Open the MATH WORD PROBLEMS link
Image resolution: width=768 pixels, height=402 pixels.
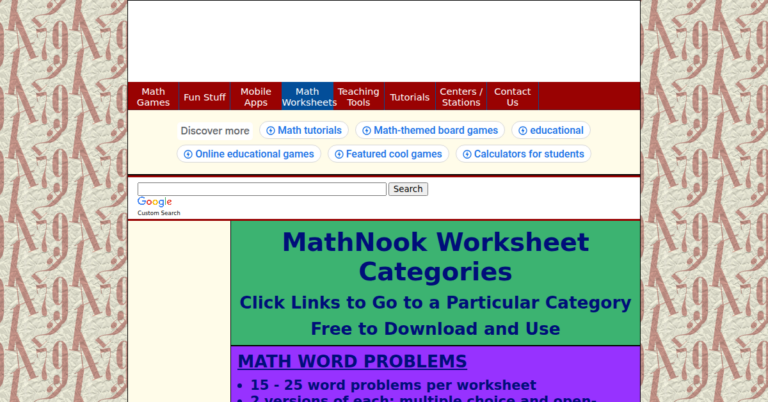352,361
